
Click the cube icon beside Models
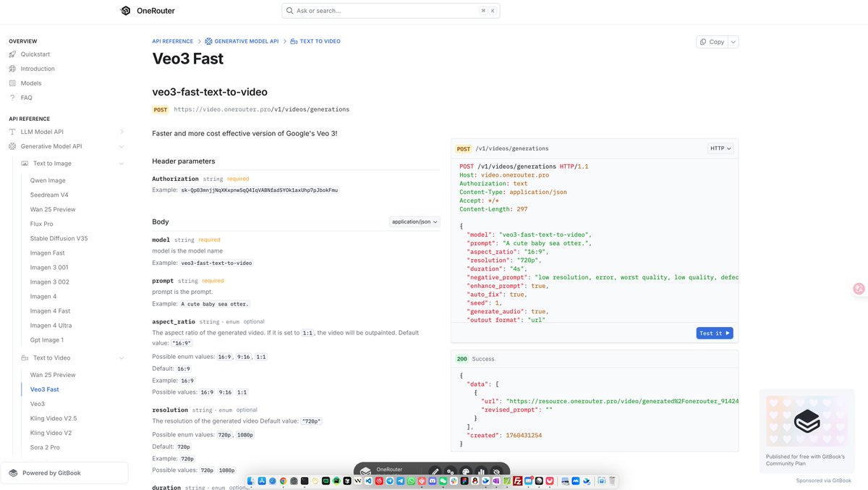tap(12, 83)
